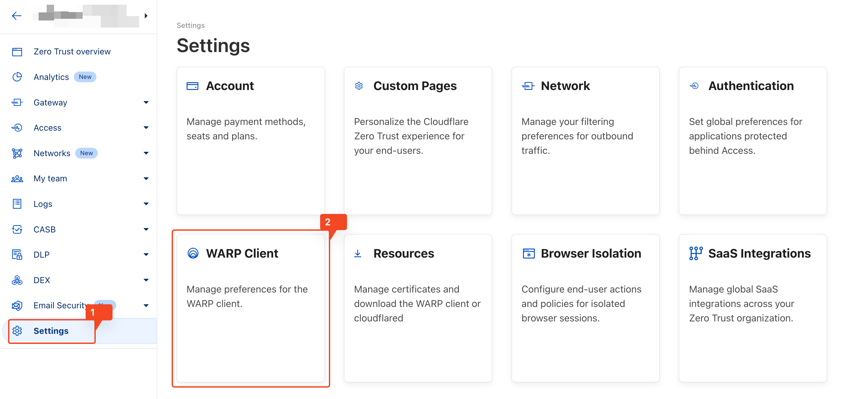Viewport: 868px width, 399px height.
Task: Click the WARP Client card icon
Action: tap(193, 253)
